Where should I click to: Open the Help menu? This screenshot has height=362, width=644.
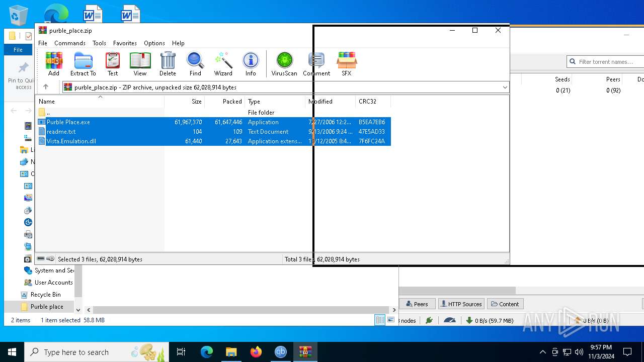coord(178,43)
